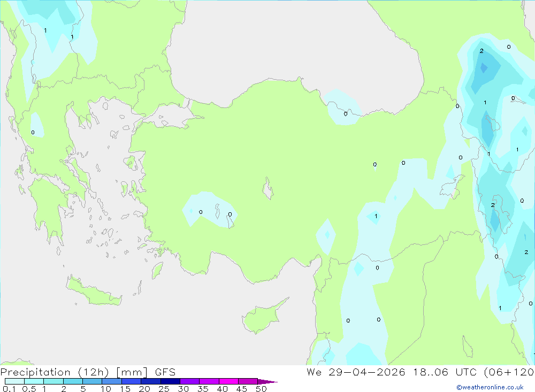Click the arrow tip beyond 50 mm on the legend

coord(268,382)
